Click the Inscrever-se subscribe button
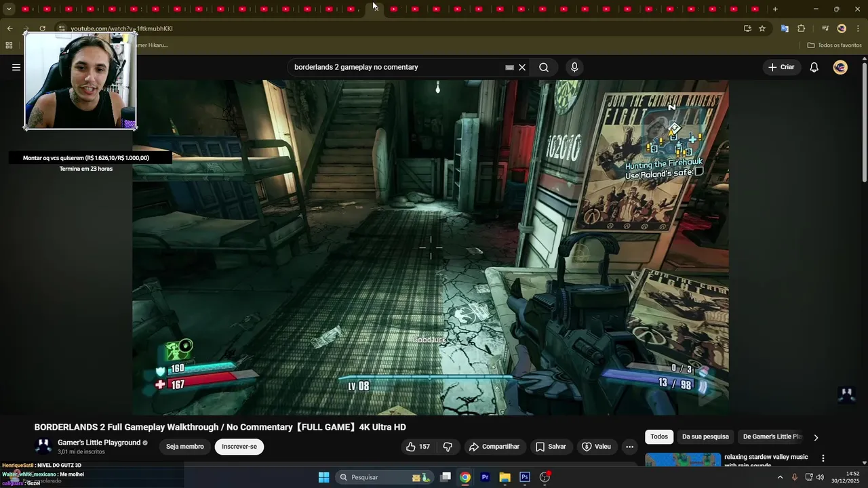The height and width of the screenshot is (488, 868). [x=239, y=447]
